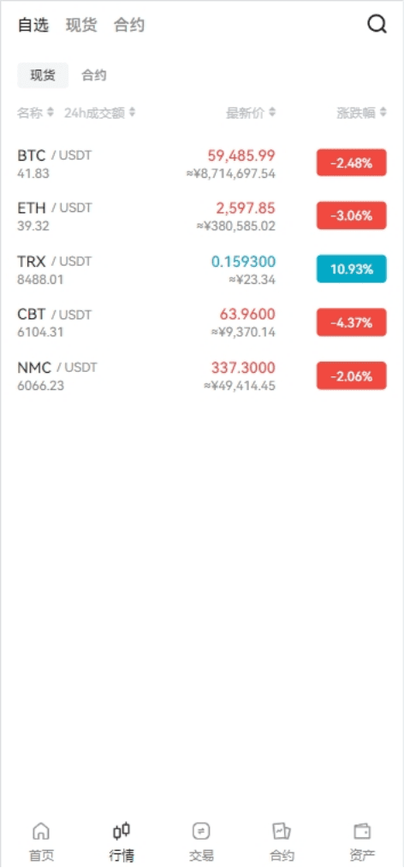The height and width of the screenshot is (868, 404).
Task: Open the CBT / USDT pair
Action: [x=202, y=322]
